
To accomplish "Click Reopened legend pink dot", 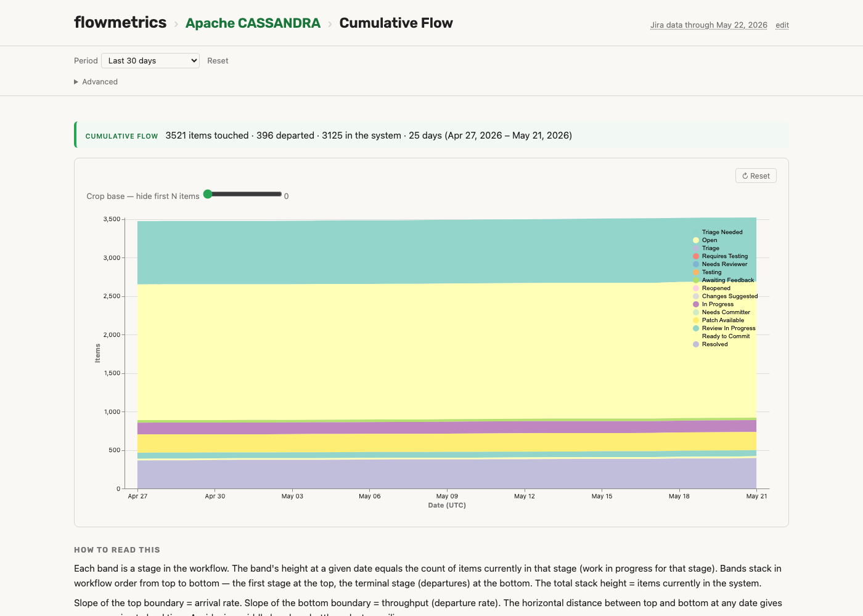I will (x=696, y=288).
